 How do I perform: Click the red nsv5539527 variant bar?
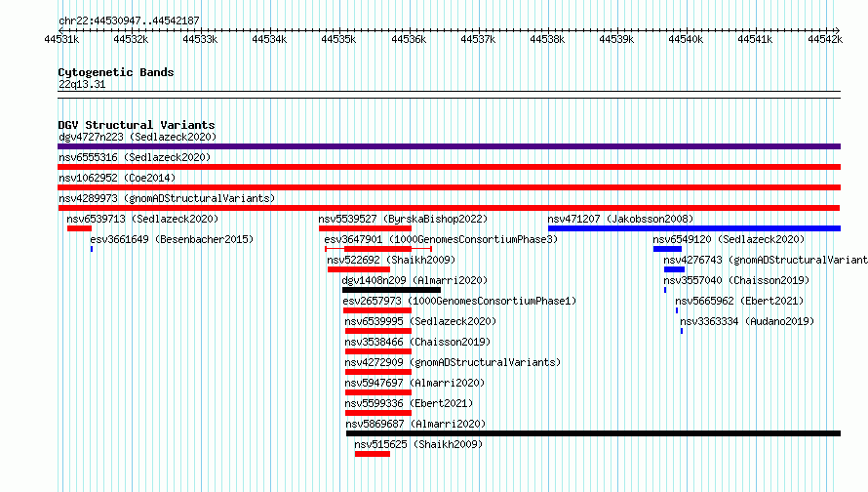pyautogui.click(x=366, y=228)
